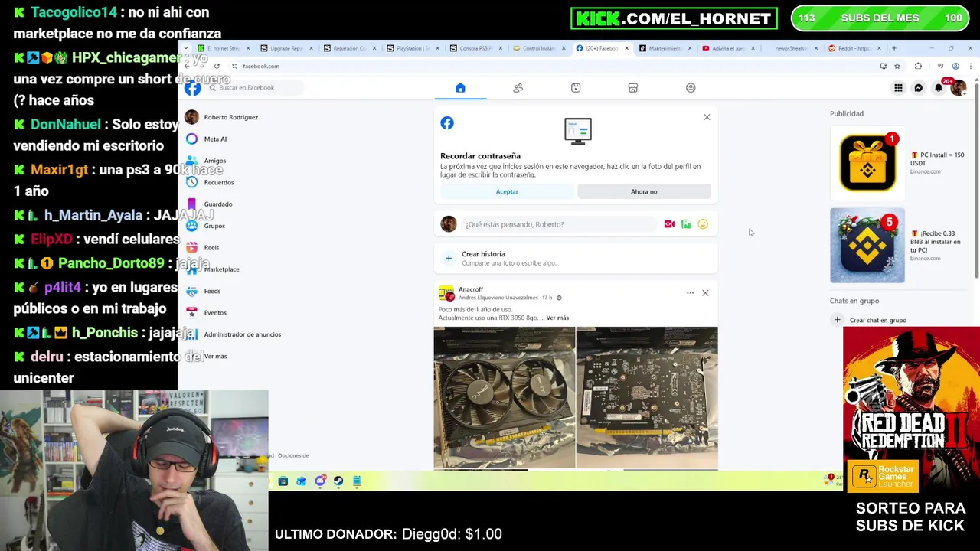Click the ¿Qué estás pensando, Roberto? box

point(559,224)
